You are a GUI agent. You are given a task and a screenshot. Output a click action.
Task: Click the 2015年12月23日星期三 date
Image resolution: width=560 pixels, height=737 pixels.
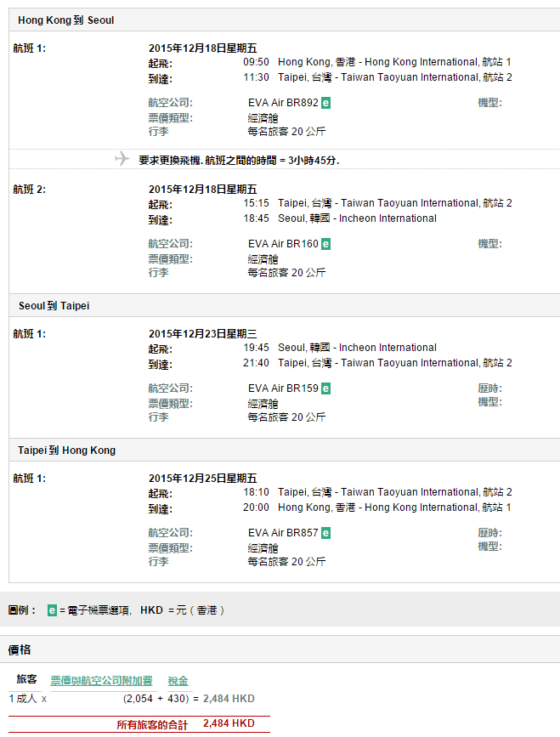(x=202, y=334)
